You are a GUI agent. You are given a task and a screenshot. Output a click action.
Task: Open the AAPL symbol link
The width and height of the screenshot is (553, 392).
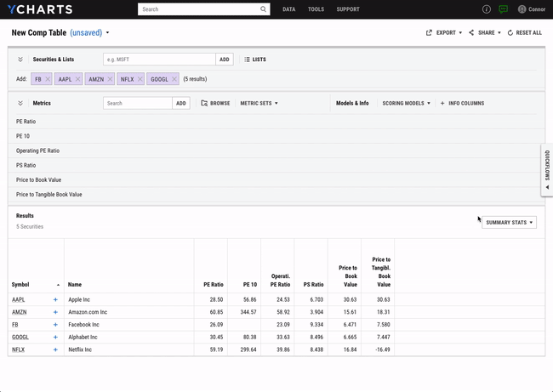19,299
